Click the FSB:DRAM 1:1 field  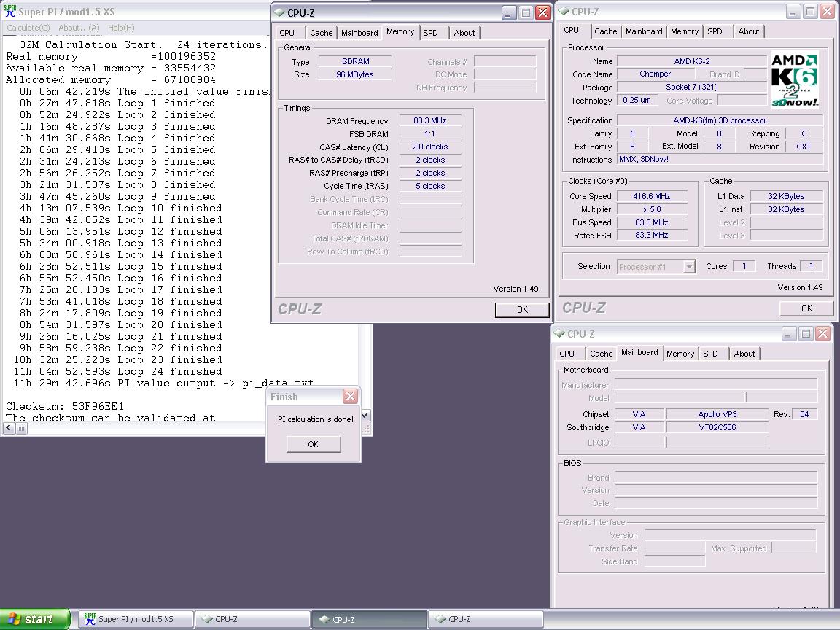[x=430, y=134]
